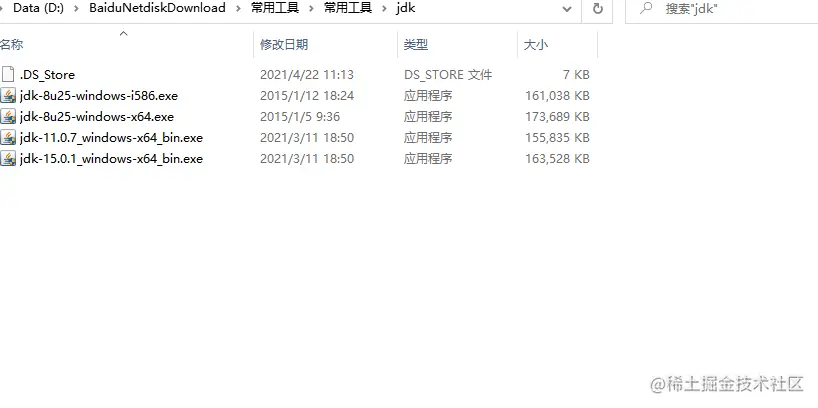Select the .DS_Store file icon
The height and width of the screenshot is (408, 818).
pyautogui.click(x=8, y=75)
